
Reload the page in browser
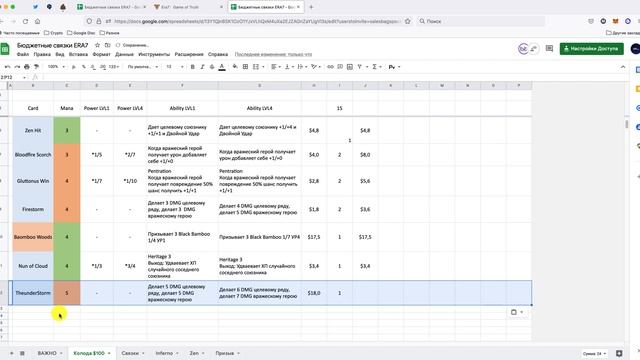(25, 21)
